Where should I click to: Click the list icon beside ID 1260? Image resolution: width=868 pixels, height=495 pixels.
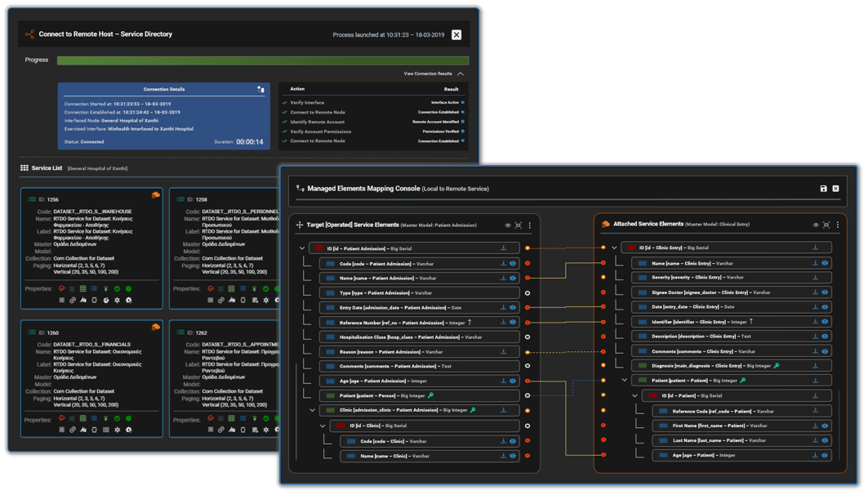(31, 332)
